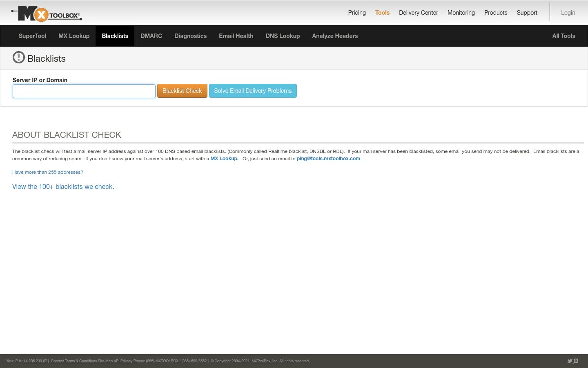
Task: Click the ping@tools.mxtoolbox.com email link
Action: tap(328, 159)
